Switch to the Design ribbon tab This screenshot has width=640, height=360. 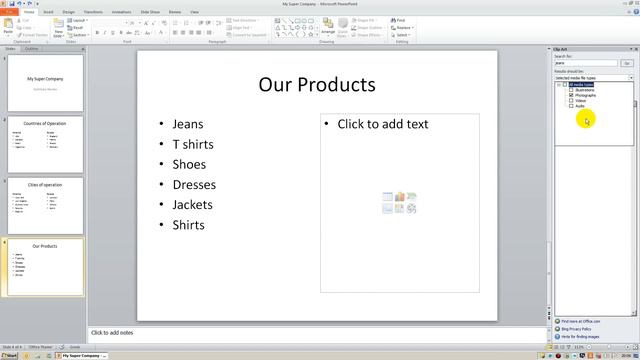69,12
